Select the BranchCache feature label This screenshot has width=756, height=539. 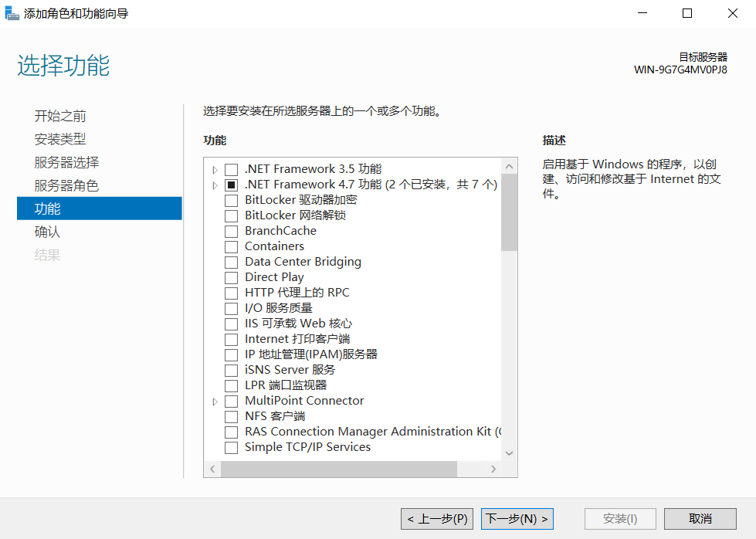[x=280, y=231]
